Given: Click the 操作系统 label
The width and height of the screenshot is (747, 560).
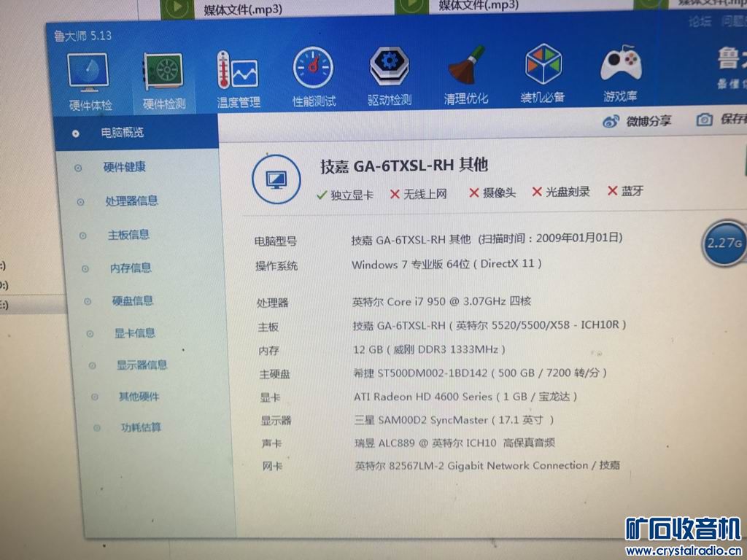Looking at the screenshot, I should pyautogui.click(x=276, y=266).
